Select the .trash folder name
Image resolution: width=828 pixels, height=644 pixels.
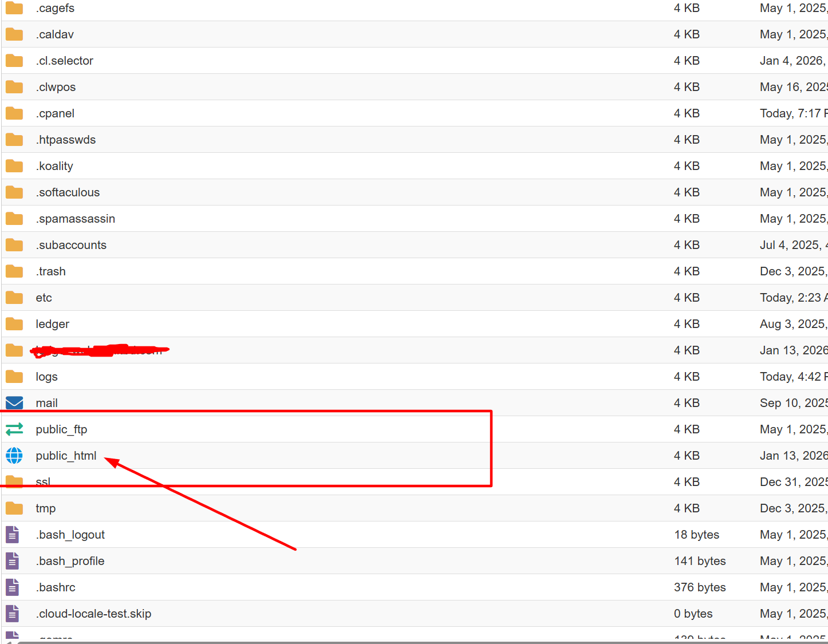pos(50,271)
